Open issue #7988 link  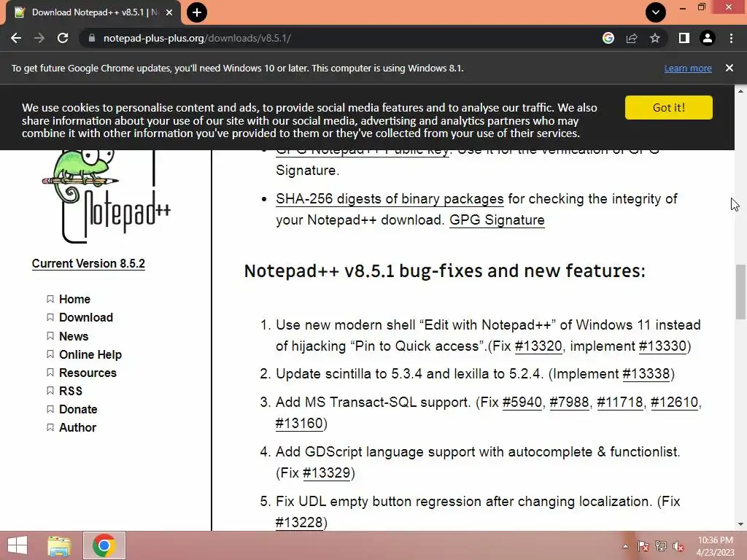pos(569,402)
